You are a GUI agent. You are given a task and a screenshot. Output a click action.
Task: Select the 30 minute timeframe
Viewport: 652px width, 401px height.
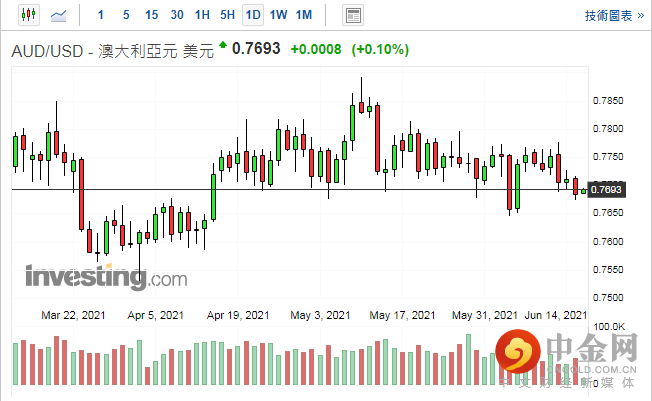pyautogui.click(x=177, y=15)
